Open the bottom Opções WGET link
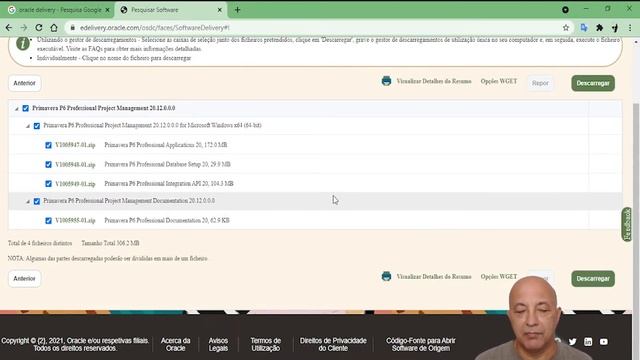The width and height of the screenshot is (640, 360). tap(499, 277)
